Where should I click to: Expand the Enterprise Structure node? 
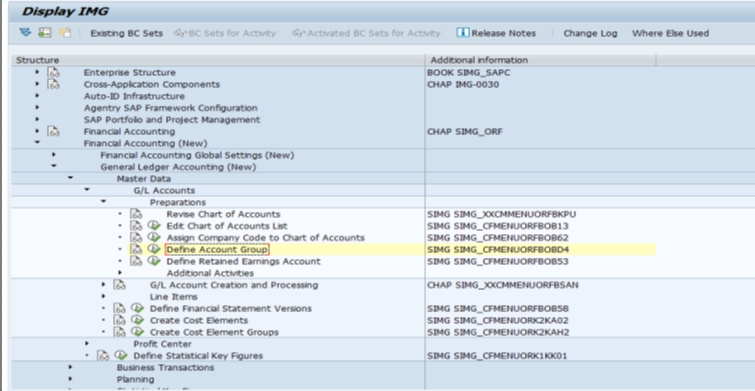[37, 72]
